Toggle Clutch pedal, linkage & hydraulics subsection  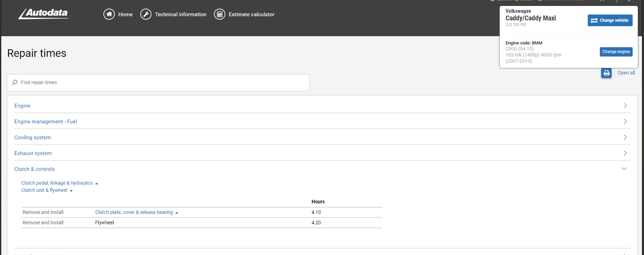[57, 183]
